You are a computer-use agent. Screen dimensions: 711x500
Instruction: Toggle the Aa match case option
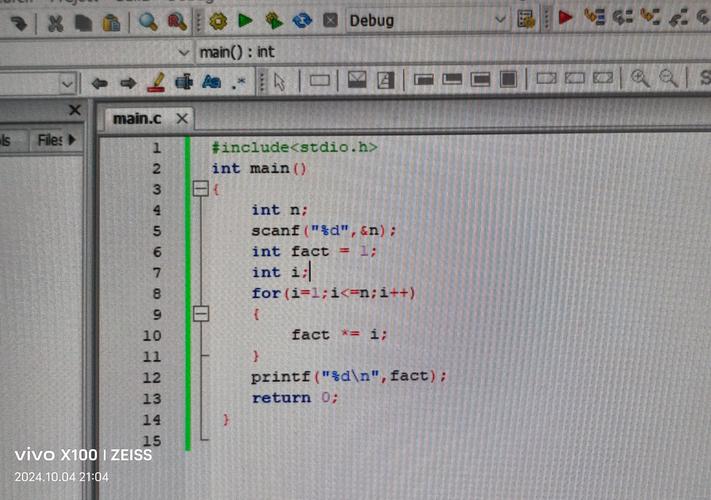(x=212, y=82)
